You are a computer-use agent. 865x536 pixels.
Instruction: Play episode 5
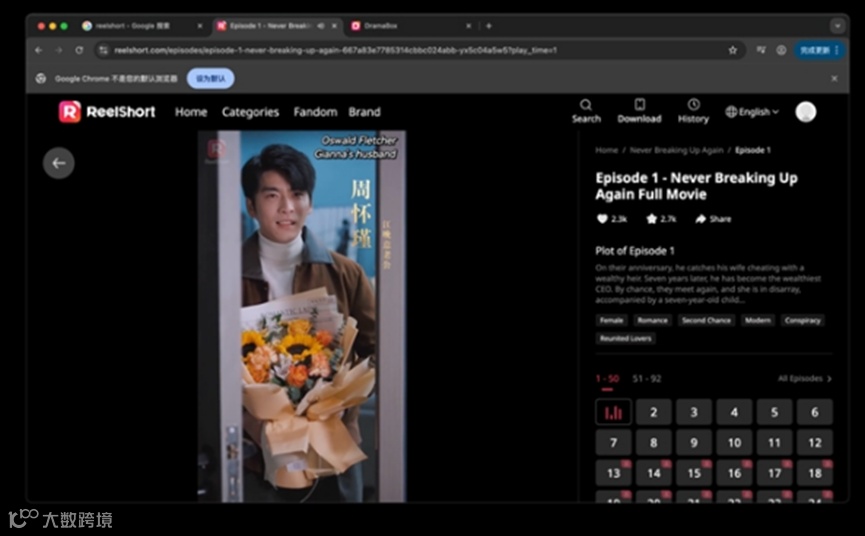(x=775, y=412)
